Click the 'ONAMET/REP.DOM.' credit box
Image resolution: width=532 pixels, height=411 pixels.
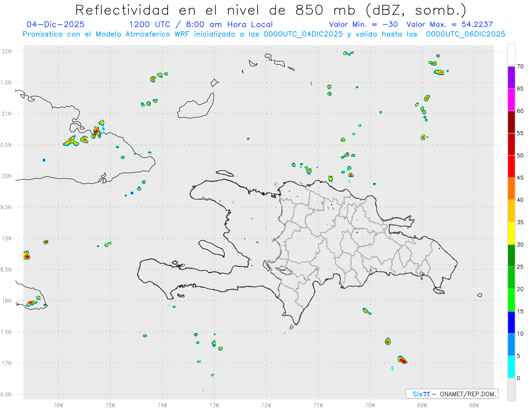452,394
